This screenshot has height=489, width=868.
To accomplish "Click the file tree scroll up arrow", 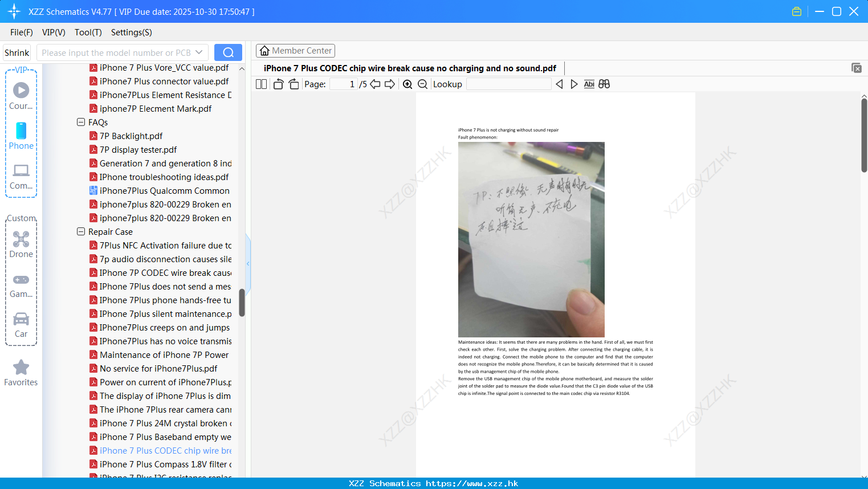I will (x=242, y=68).
